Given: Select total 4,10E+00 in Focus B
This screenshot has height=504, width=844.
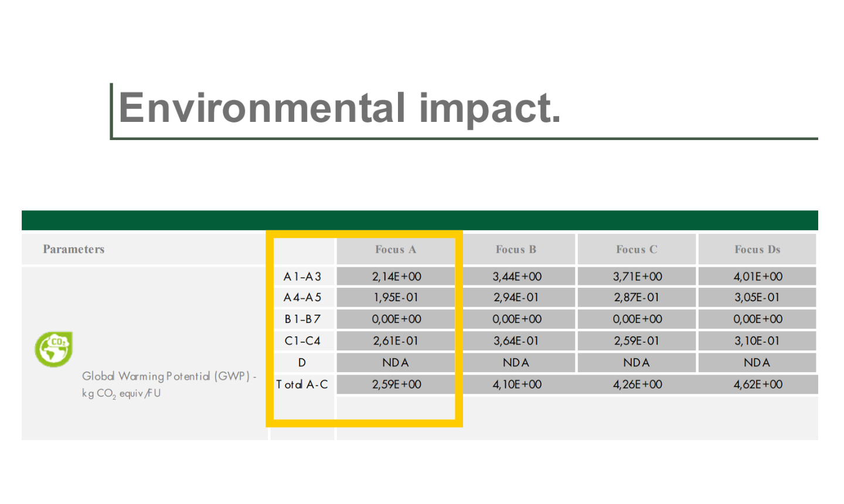Looking at the screenshot, I should 516,384.
